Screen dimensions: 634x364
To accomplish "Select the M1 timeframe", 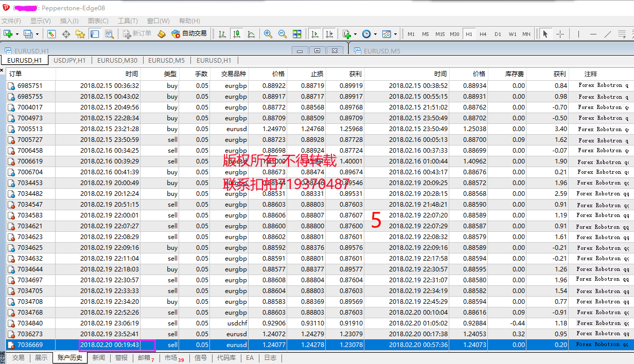I will pyautogui.click(x=411, y=34).
